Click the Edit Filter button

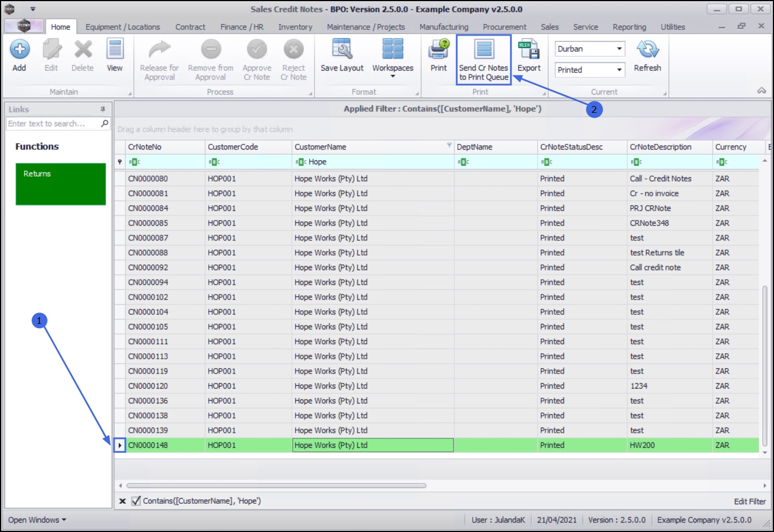coord(750,501)
